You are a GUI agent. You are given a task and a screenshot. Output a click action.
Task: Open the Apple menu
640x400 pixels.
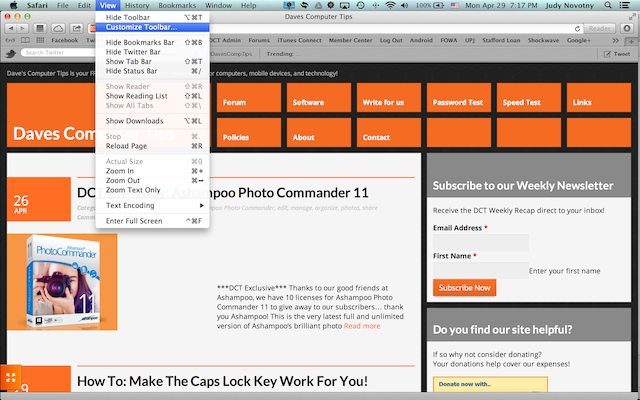click(13, 5)
